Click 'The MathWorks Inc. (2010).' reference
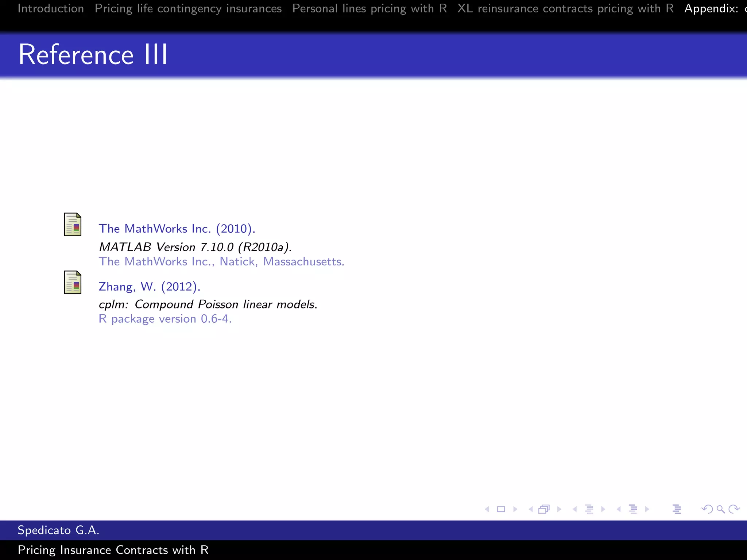Viewport: 747px width, 560px height. click(177, 229)
